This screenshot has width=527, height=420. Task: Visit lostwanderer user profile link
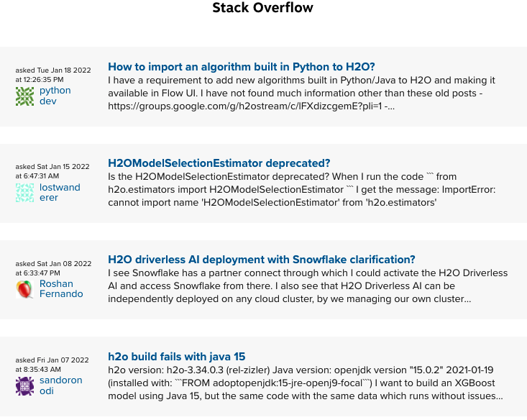(60, 192)
